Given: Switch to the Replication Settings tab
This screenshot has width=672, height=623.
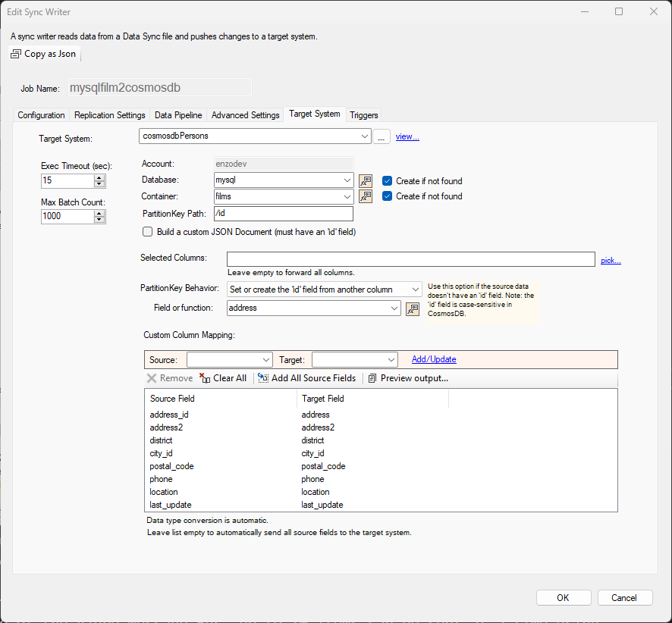Looking at the screenshot, I should coord(110,115).
